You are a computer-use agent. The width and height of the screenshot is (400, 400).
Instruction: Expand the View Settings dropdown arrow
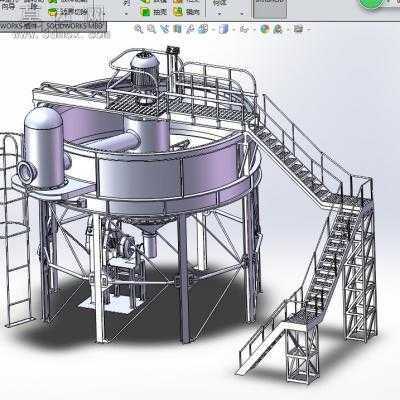308,30
